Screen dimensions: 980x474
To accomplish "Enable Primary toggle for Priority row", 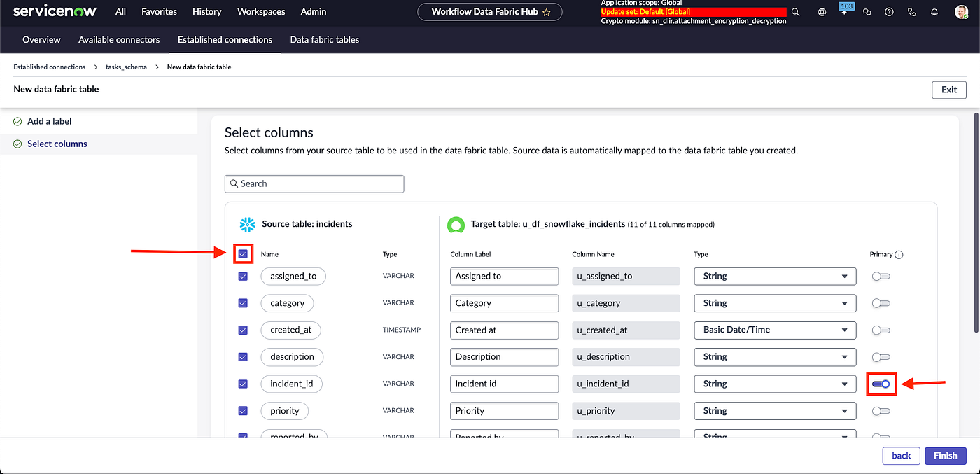I will coord(881,411).
